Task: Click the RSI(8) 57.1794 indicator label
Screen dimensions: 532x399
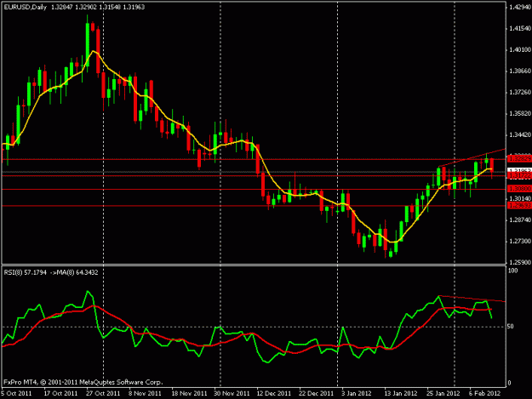Action: [25, 272]
